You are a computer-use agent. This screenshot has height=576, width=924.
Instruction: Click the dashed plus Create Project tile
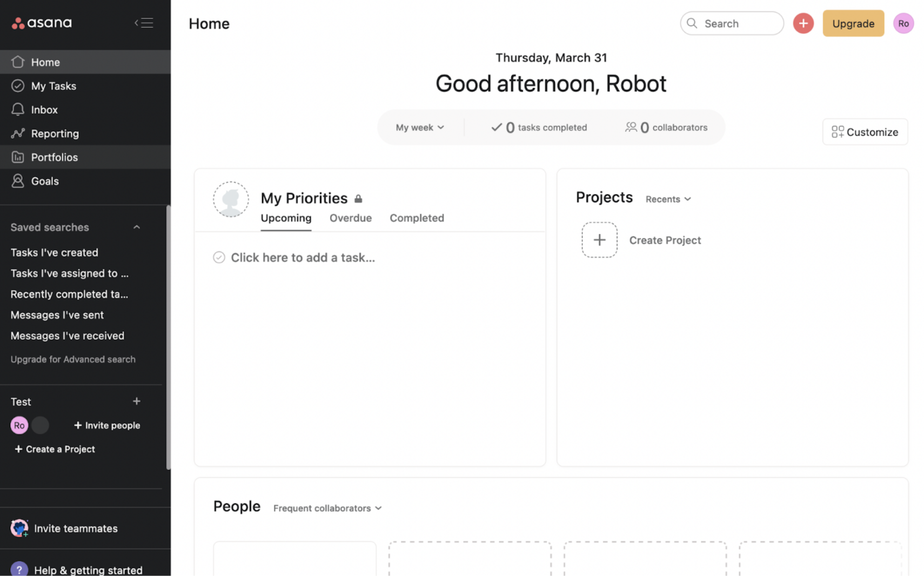click(x=599, y=240)
